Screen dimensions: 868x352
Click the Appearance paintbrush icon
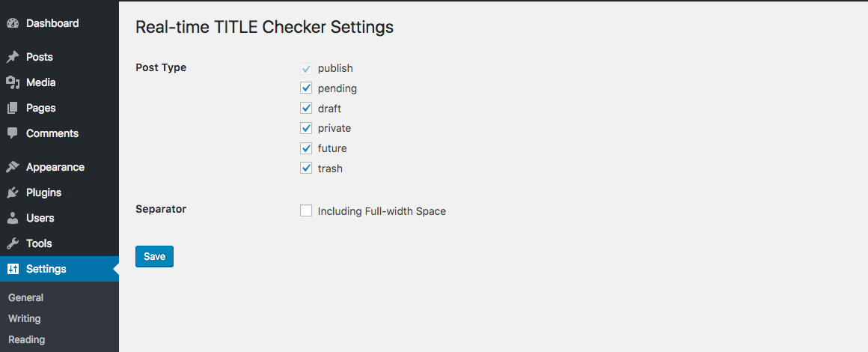12,167
